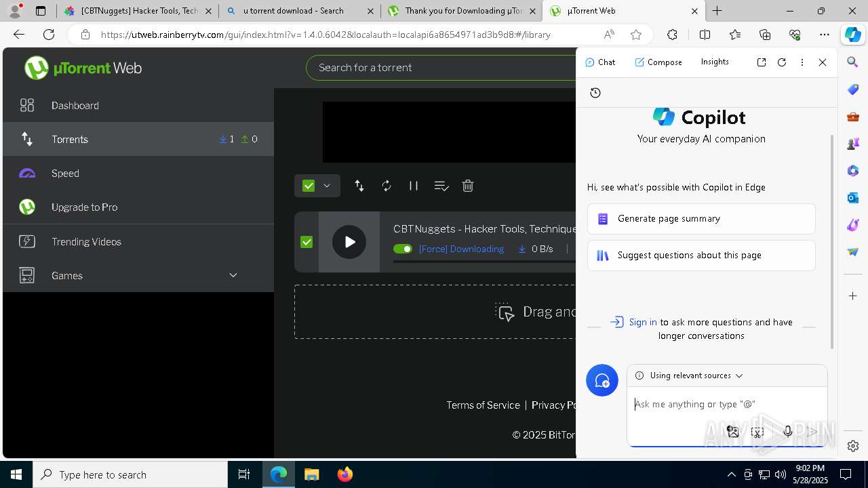Add this page to favorites

coord(636,35)
